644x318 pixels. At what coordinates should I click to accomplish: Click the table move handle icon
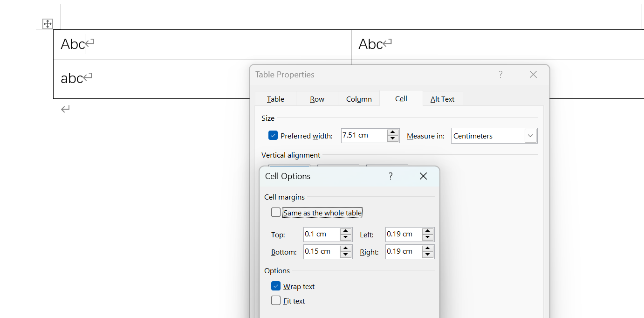48,24
